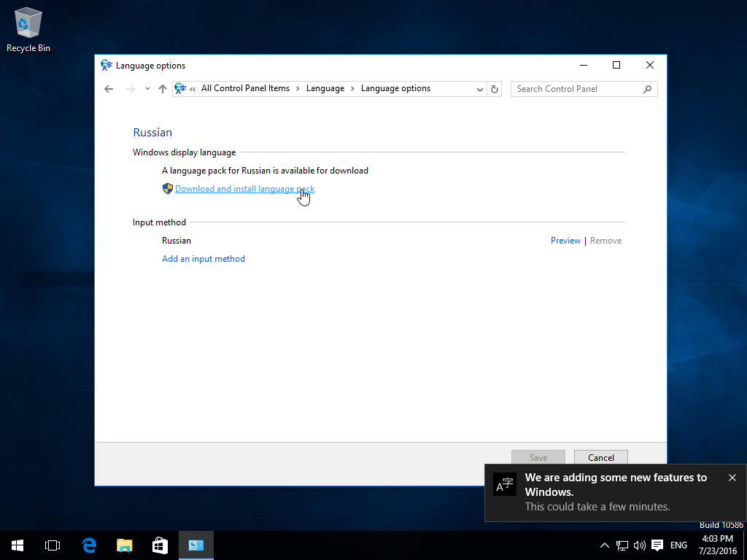Open the Action Center icon
Image resolution: width=747 pixels, height=560 pixels.
click(x=657, y=545)
